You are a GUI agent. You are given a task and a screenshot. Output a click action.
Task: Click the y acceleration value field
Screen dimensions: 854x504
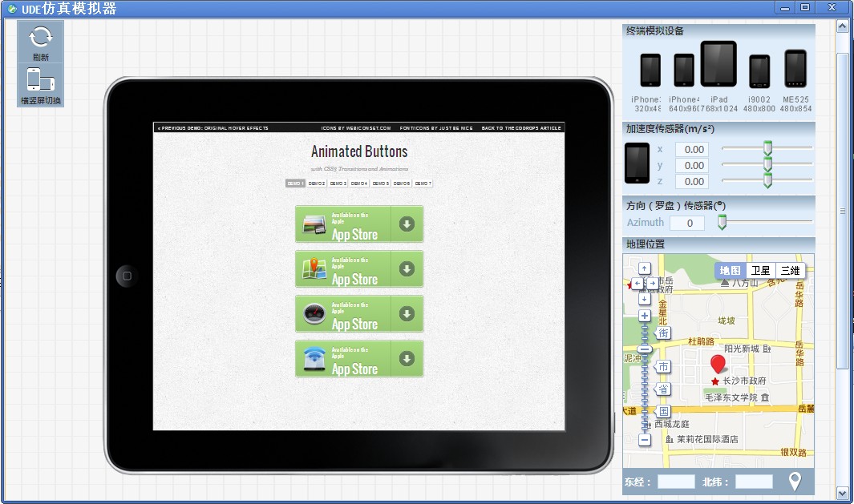694,165
